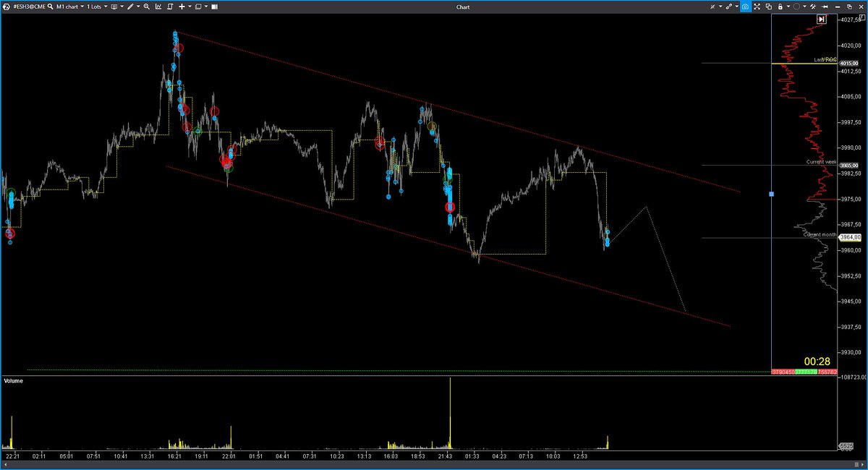Click the Current week level label
Screen dimensions: 868x470
coord(822,162)
